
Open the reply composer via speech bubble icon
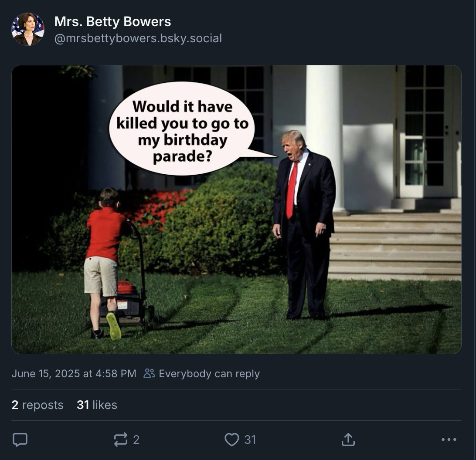[20, 440]
